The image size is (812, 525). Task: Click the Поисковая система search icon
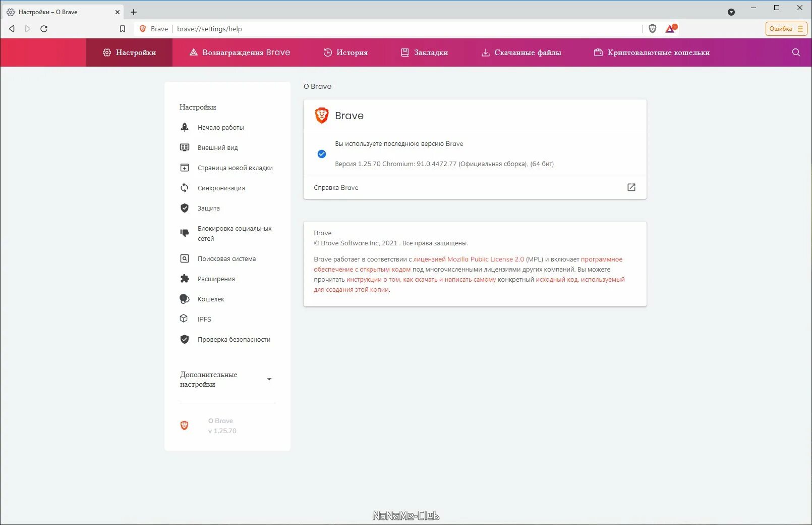coord(185,258)
